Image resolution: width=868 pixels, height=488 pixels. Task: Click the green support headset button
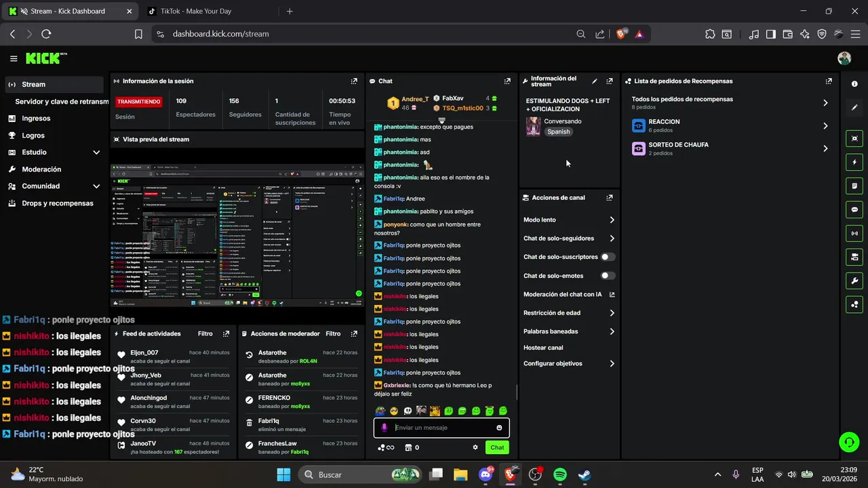[x=849, y=442]
